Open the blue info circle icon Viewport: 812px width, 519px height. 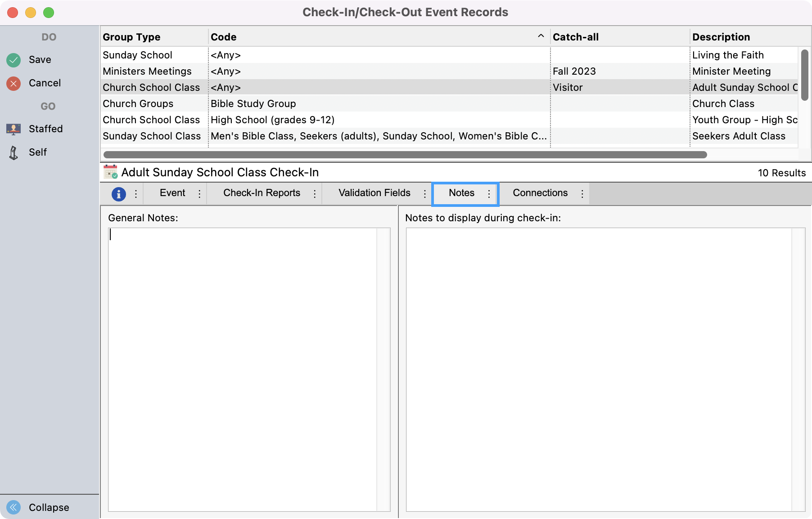coord(118,193)
